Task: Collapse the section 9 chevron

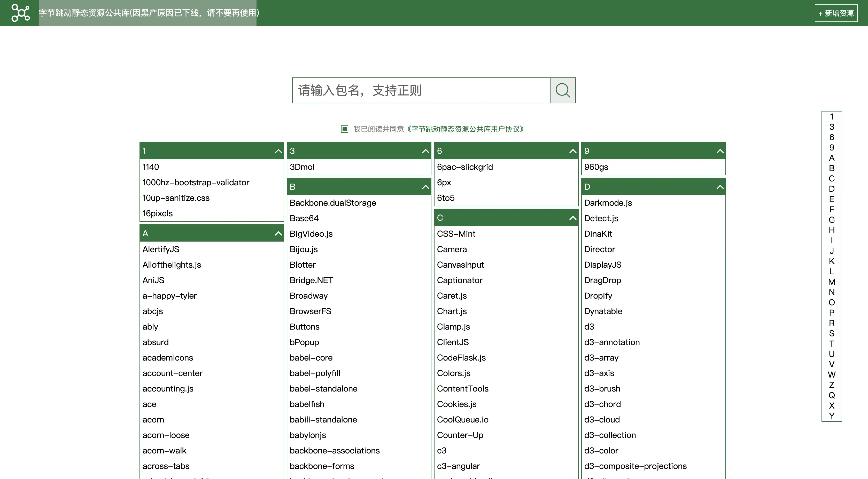Action: [720, 151]
